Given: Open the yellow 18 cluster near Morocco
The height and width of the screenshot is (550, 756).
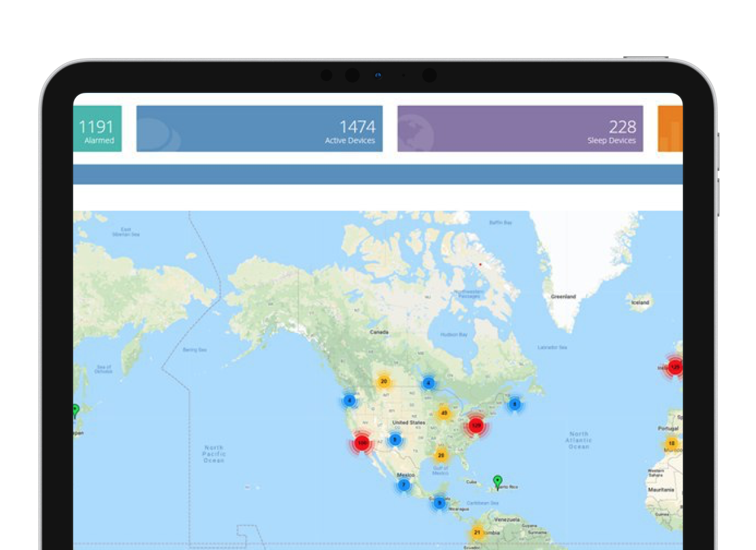Looking at the screenshot, I should point(671,443).
